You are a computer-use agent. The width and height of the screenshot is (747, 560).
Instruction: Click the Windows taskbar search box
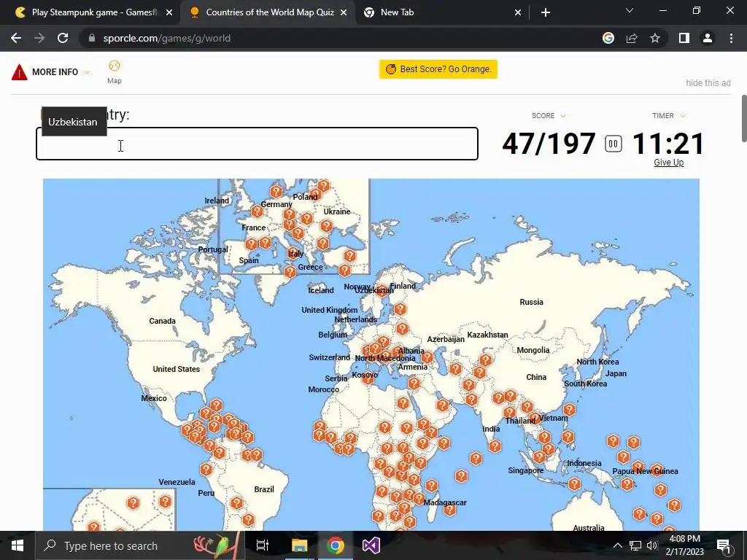[x=140, y=545]
